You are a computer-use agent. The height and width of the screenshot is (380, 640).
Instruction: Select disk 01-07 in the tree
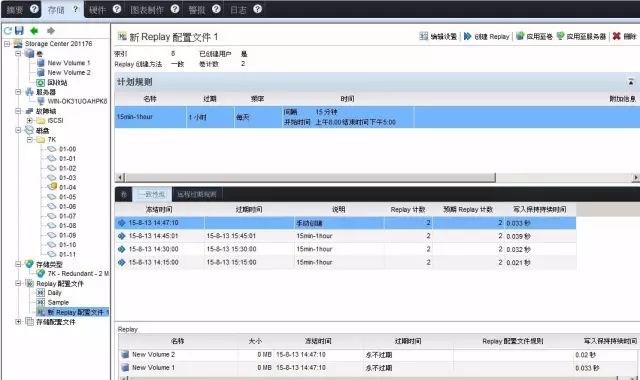click(x=67, y=216)
